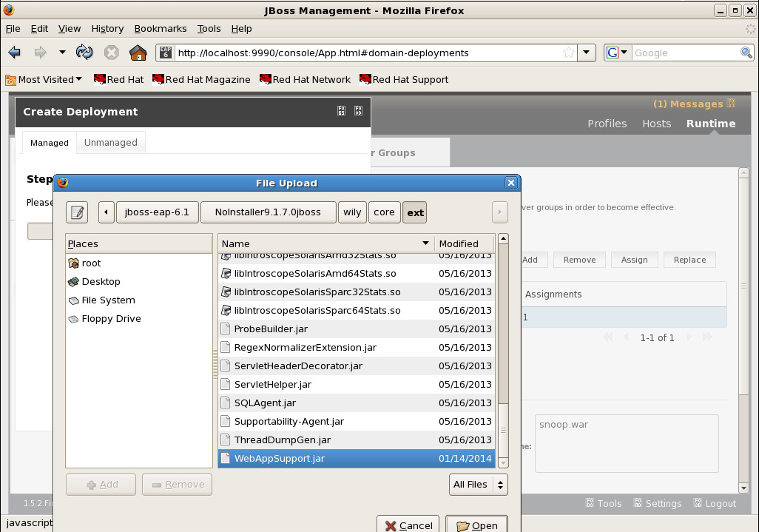This screenshot has width=759, height=532.
Task: Click the Firefox Back arrow button
Action: 15,53
